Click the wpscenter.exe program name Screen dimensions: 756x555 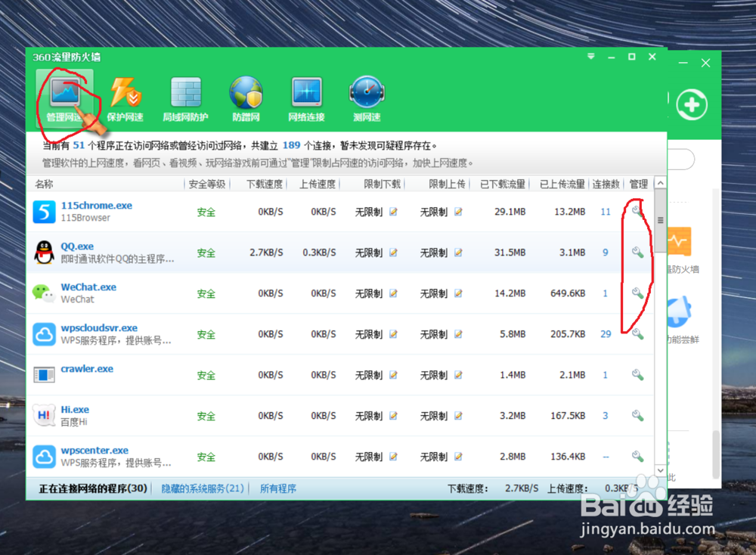94,451
